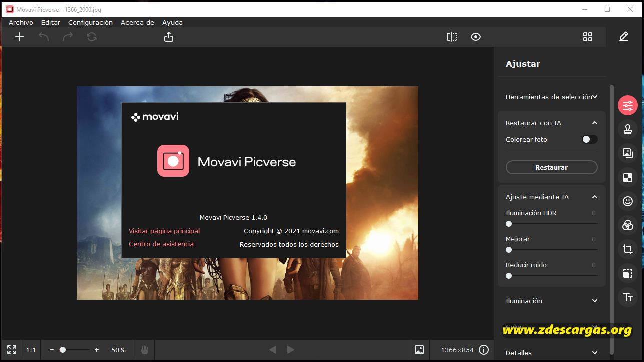Select the smiley face retouch icon

pyautogui.click(x=628, y=201)
